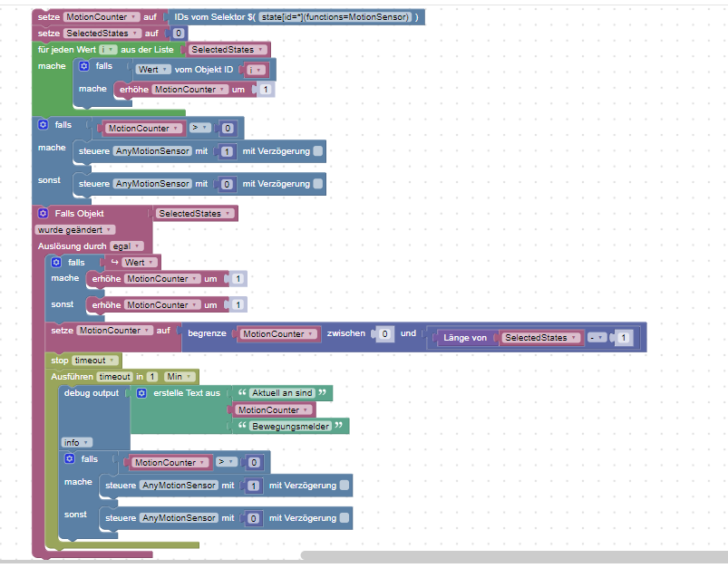This screenshot has height=568, width=728.
Task: Open loop variable i dropdown in für jeden Wert
Action: tap(108, 49)
